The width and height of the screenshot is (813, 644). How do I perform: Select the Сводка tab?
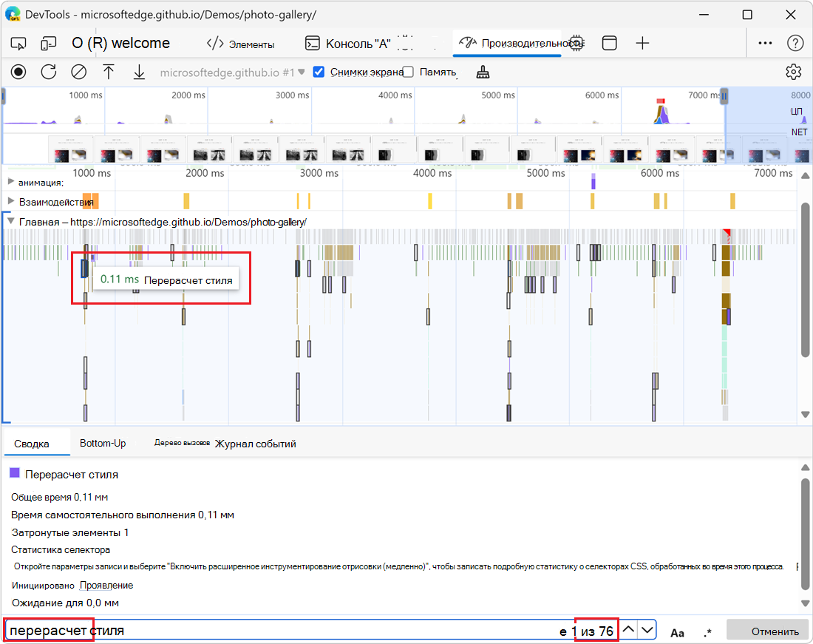(x=32, y=444)
